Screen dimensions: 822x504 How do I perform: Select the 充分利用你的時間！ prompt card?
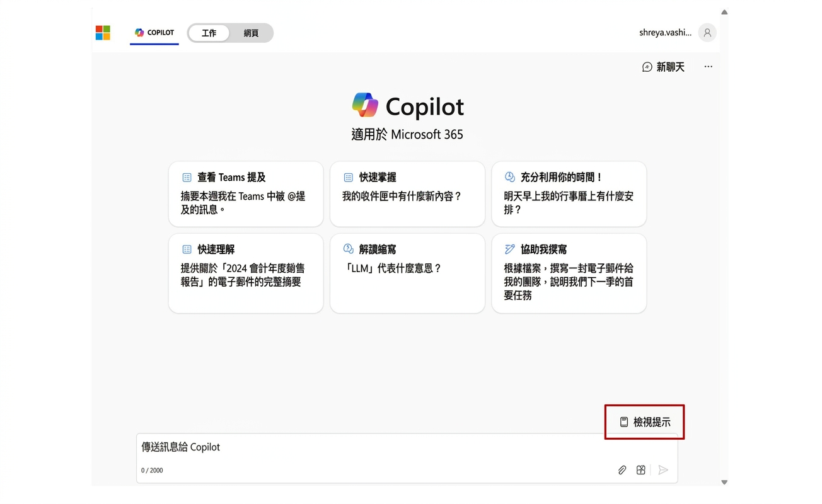[569, 194]
